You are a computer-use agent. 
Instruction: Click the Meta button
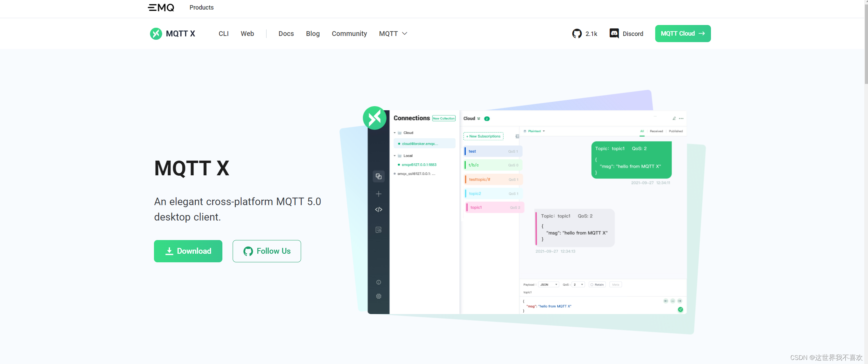[x=616, y=285]
